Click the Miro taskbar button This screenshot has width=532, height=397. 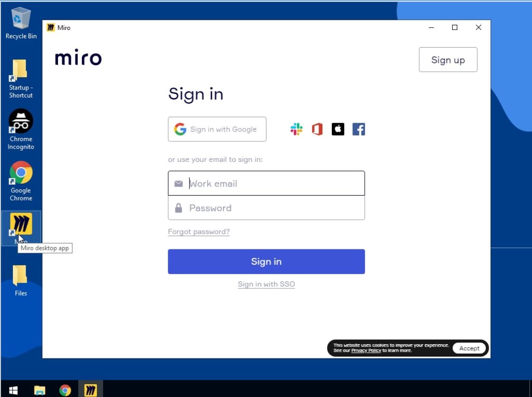coord(90,390)
